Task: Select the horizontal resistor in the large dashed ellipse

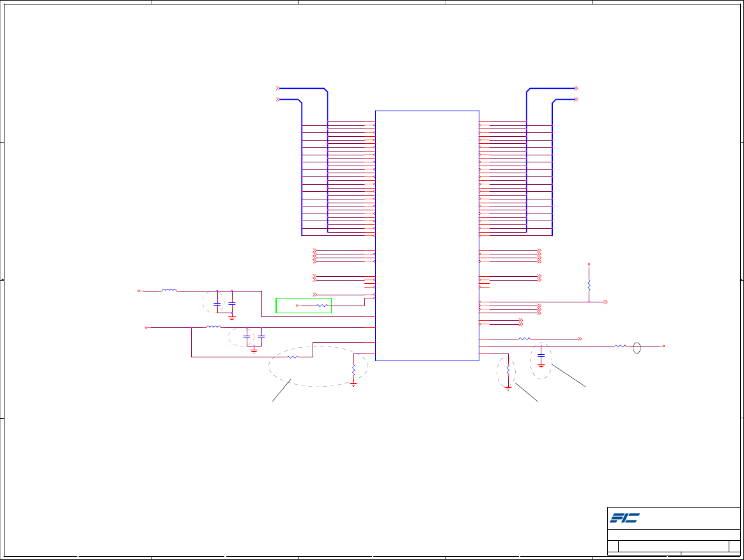Action: [293, 357]
